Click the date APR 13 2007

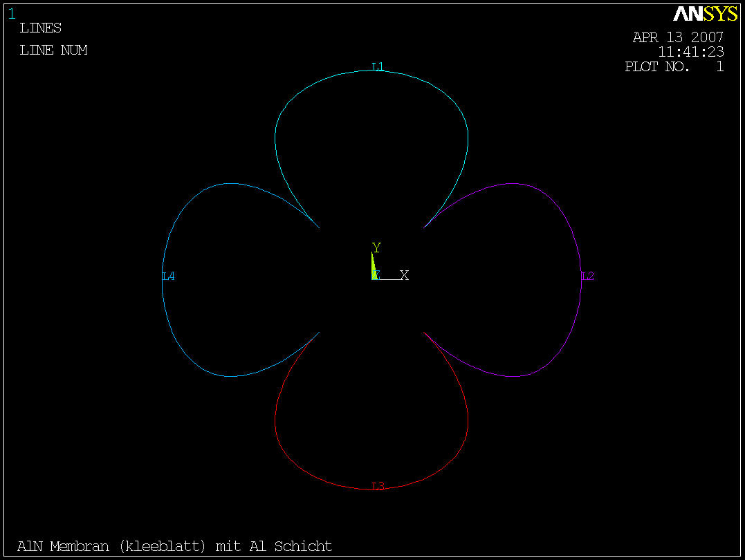point(678,37)
